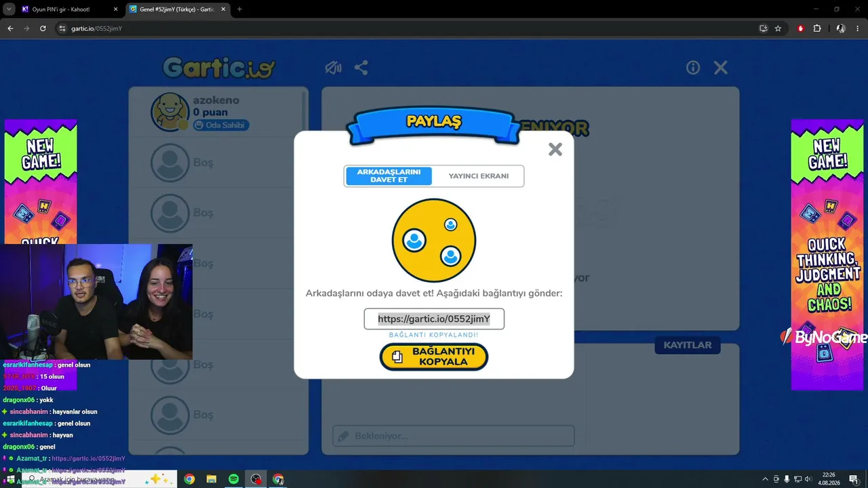Open the Kayıtlar records button
Image resolution: width=868 pixels, height=488 pixels.
[688, 345]
